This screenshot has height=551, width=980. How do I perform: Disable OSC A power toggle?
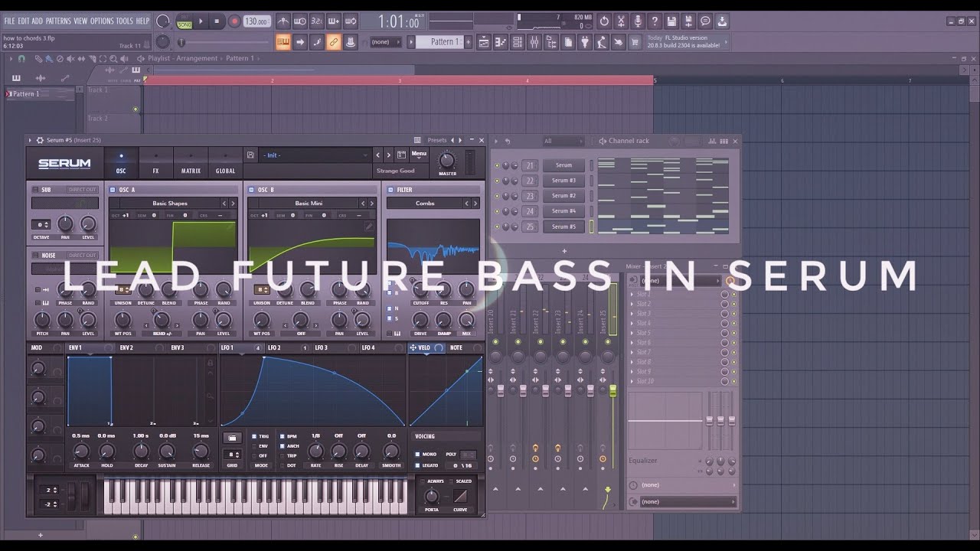tap(113, 190)
